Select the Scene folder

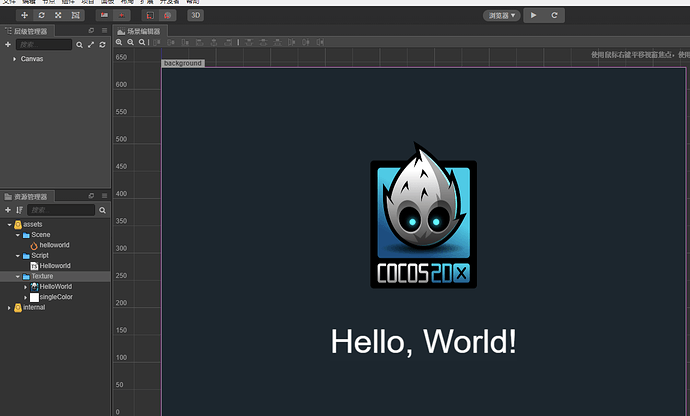(x=40, y=235)
